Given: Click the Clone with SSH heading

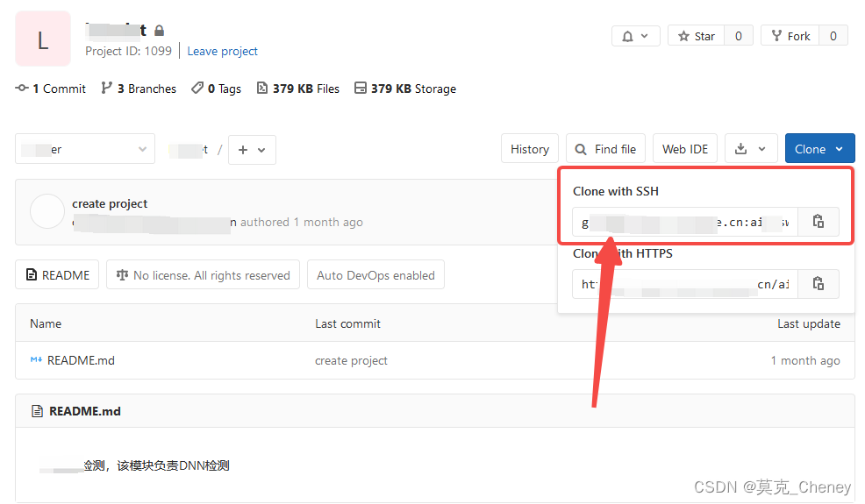Looking at the screenshot, I should 616,191.
